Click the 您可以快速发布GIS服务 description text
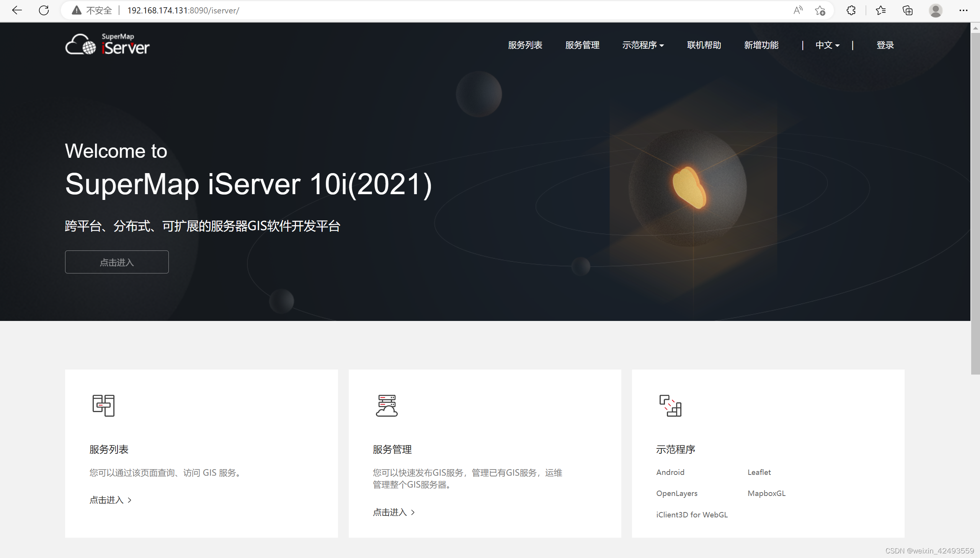The width and height of the screenshot is (980, 558). (x=467, y=479)
